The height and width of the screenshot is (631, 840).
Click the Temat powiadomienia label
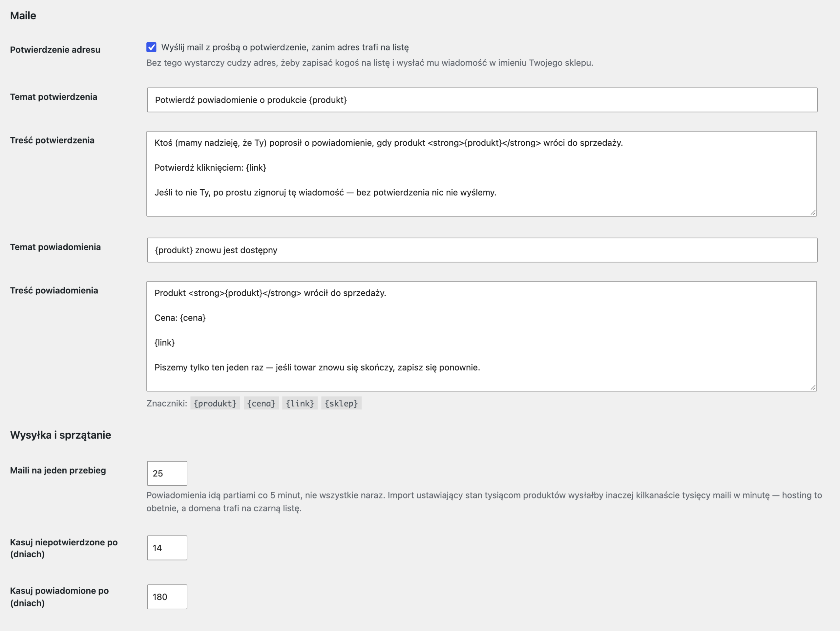[55, 247]
